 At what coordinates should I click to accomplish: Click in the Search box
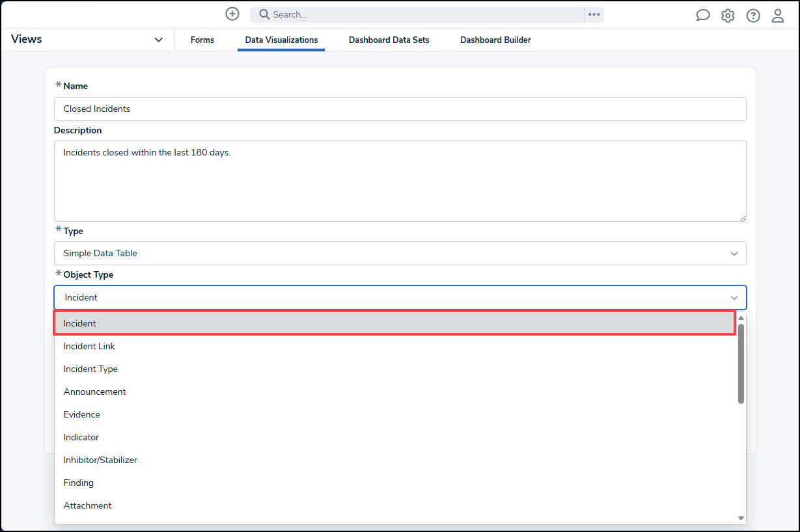point(417,14)
